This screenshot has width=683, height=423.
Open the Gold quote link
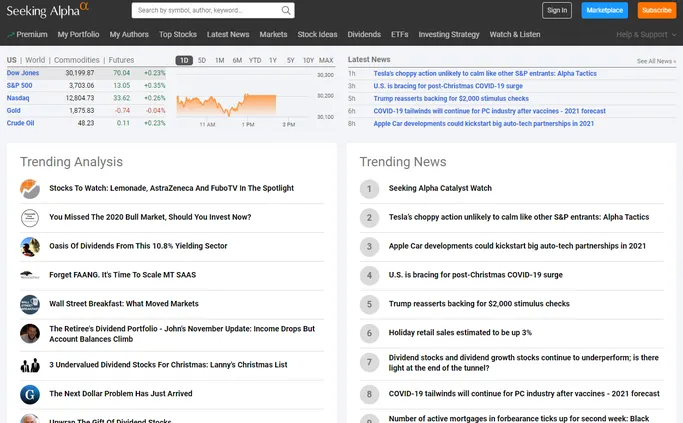point(14,111)
